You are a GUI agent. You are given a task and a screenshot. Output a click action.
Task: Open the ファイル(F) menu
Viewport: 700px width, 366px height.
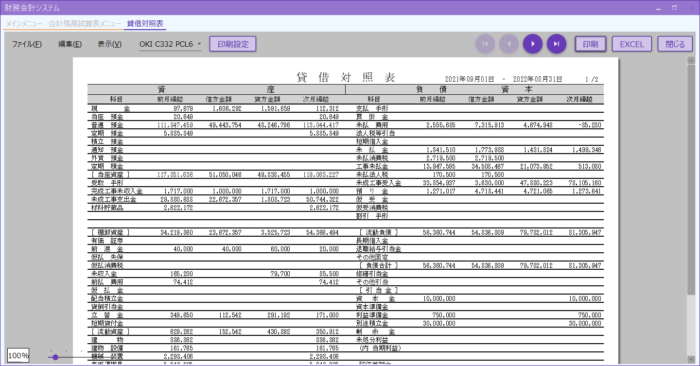point(27,44)
